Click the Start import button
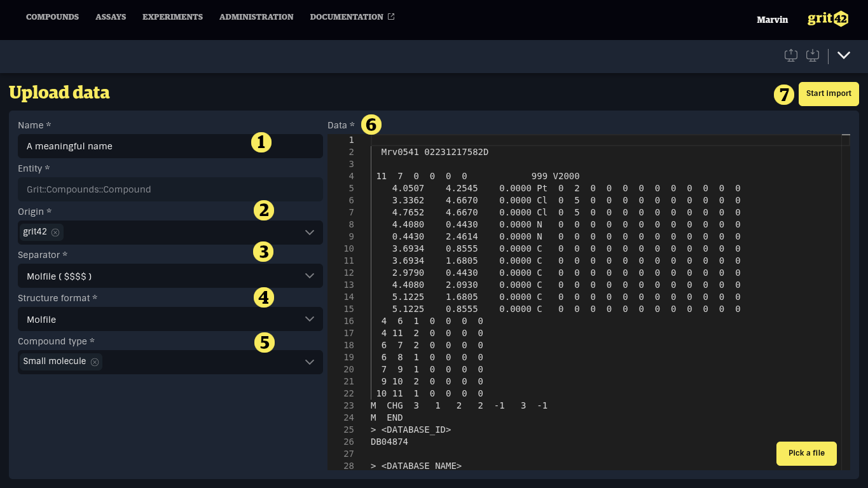868x488 pixels. pyautogui.click(x=829, y=94)
